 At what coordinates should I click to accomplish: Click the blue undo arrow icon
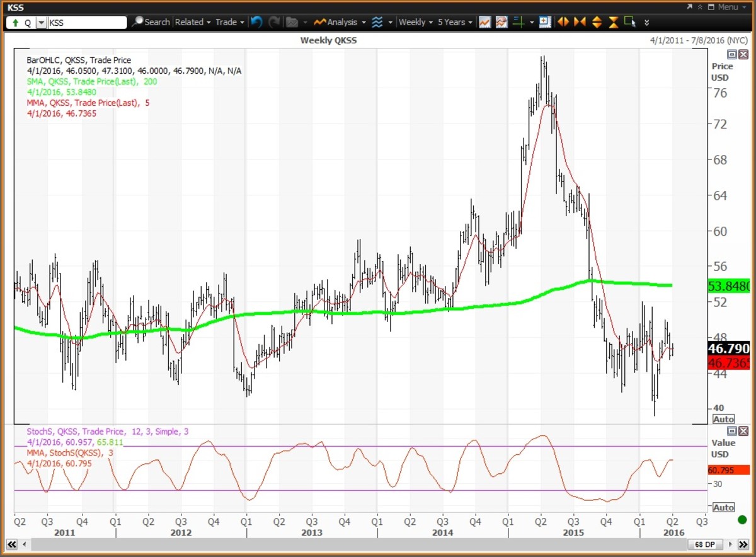256,22
